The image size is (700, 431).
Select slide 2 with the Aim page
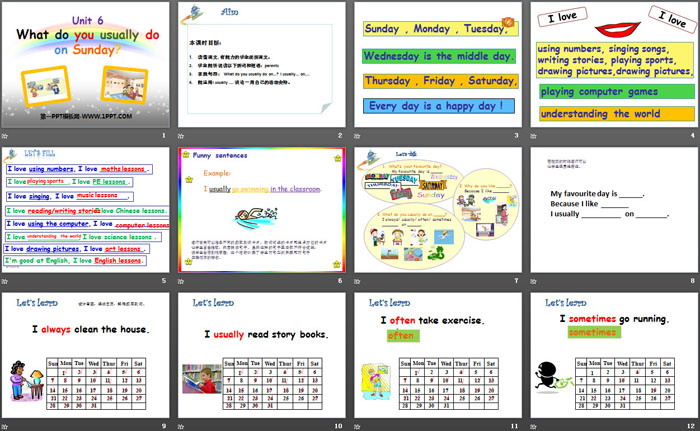[262, 65]
